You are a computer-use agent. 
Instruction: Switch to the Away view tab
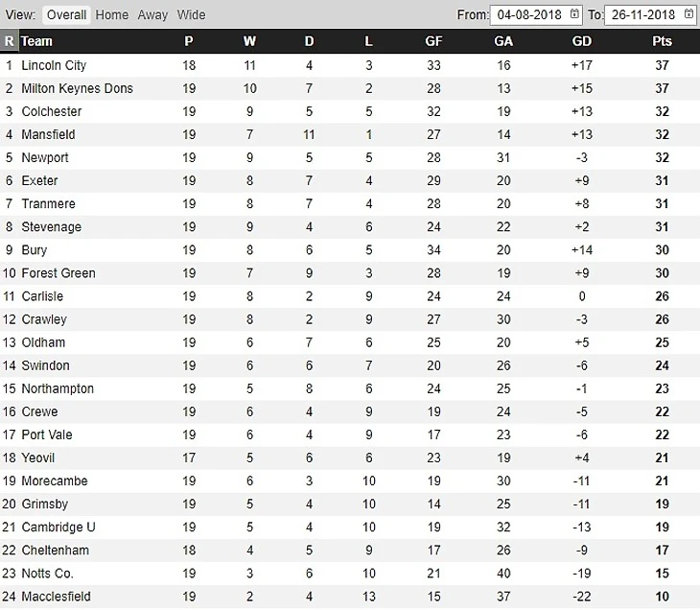[x=152, y=14]
